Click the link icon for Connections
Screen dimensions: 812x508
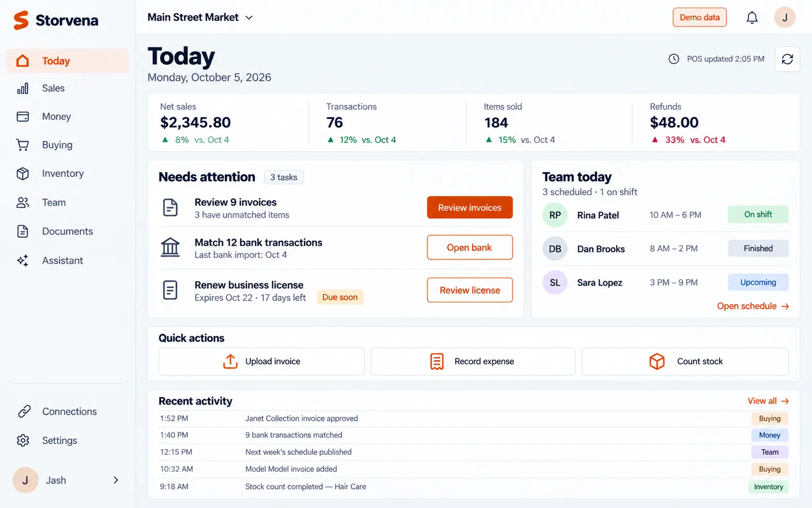point(24,411)
